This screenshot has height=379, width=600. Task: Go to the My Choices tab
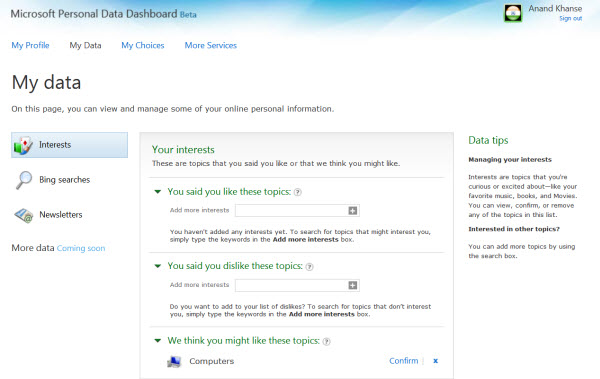[x=143, y=46]
